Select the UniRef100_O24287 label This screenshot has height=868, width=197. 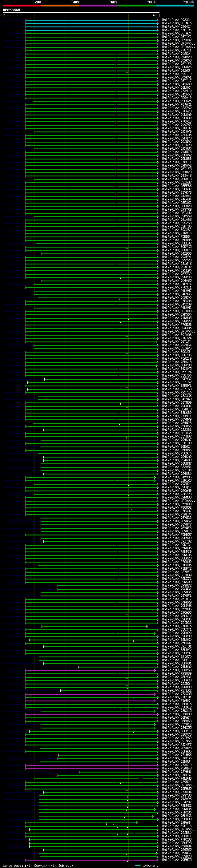pos(177,802)
